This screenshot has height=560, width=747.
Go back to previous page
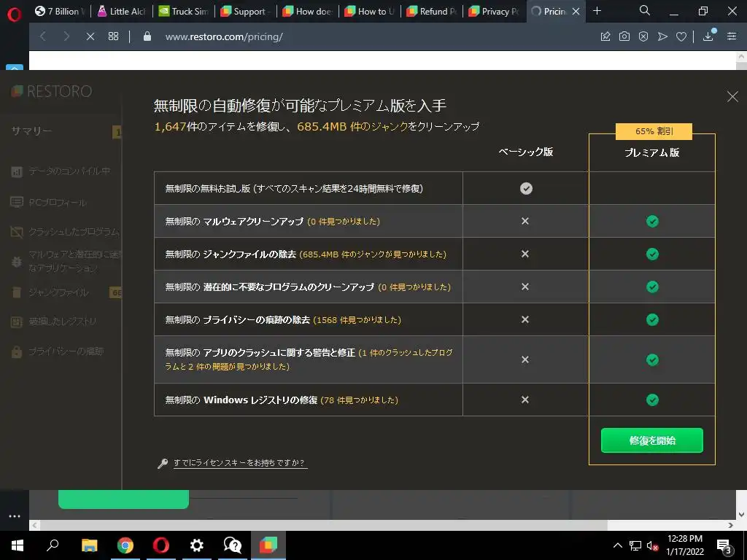coord(43,36)
